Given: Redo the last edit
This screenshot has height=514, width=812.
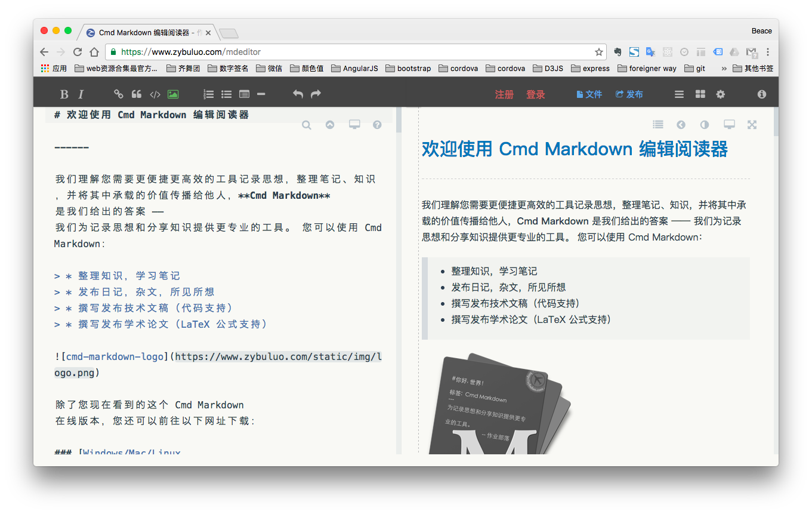Looking at the screenshot, I should click(316, 94).
